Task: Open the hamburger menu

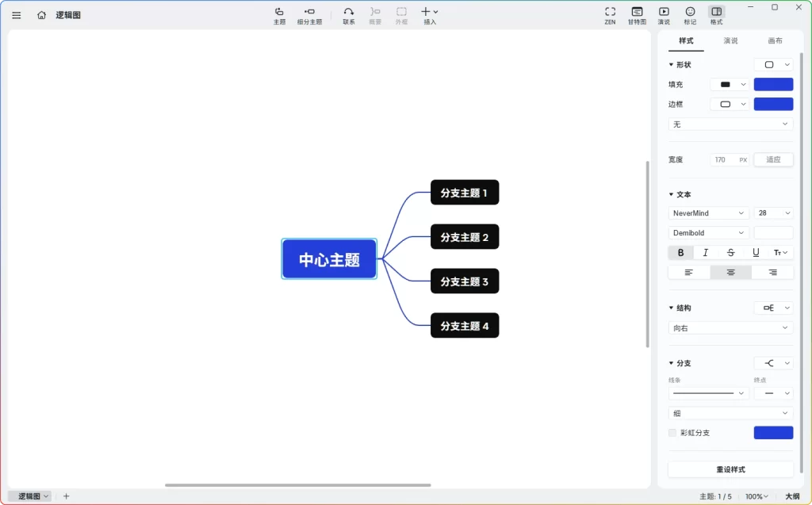Action: [x=16, y=14]
